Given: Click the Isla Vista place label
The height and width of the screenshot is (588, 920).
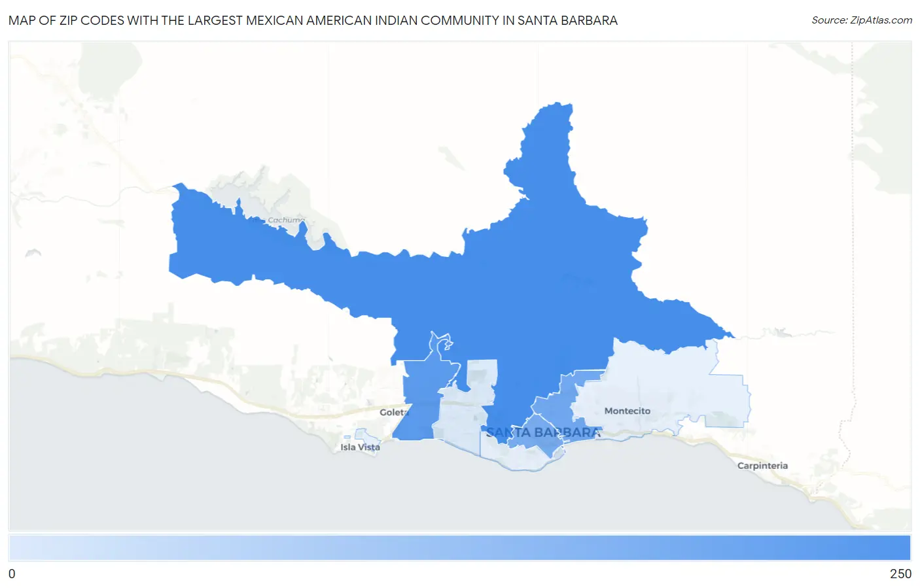Looking at the screenshot, I should [x=360, y=447].
